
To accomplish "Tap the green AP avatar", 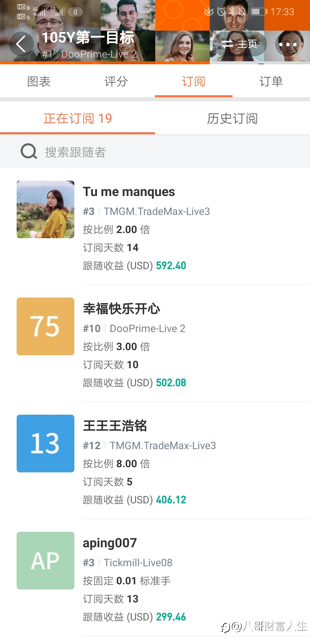I will (x=45, y=560).
